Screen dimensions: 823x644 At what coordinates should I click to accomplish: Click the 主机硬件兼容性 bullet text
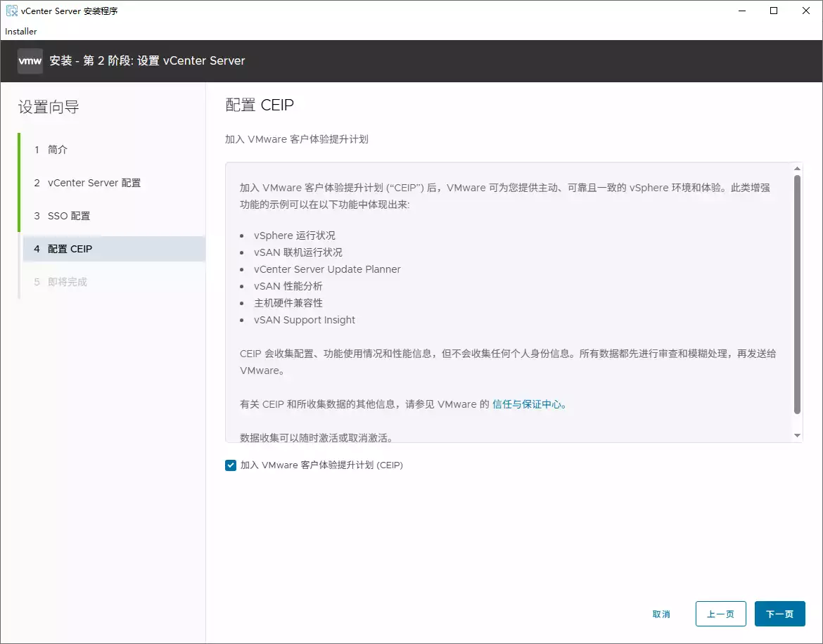288,302
